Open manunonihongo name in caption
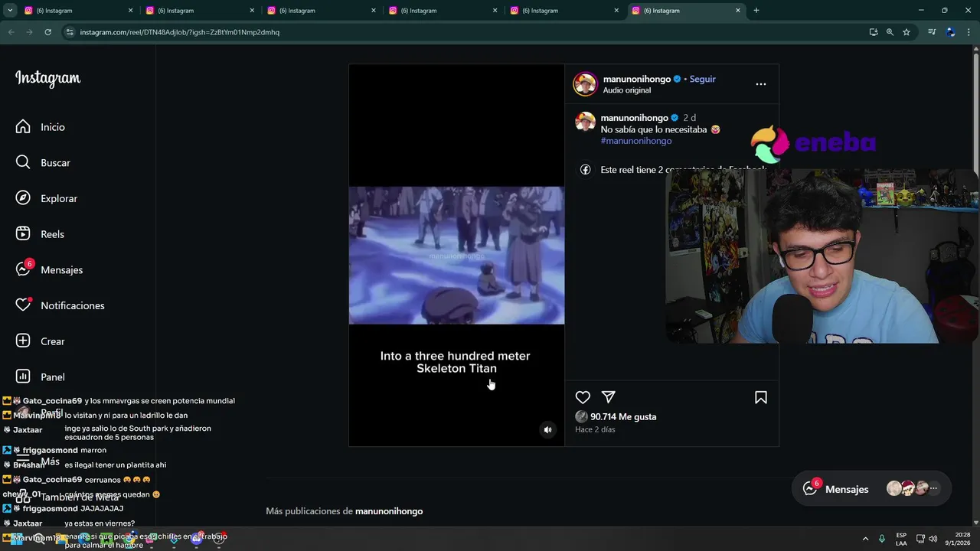The width and height of the screenshot is (980, 551). click(x=635, y=118)
